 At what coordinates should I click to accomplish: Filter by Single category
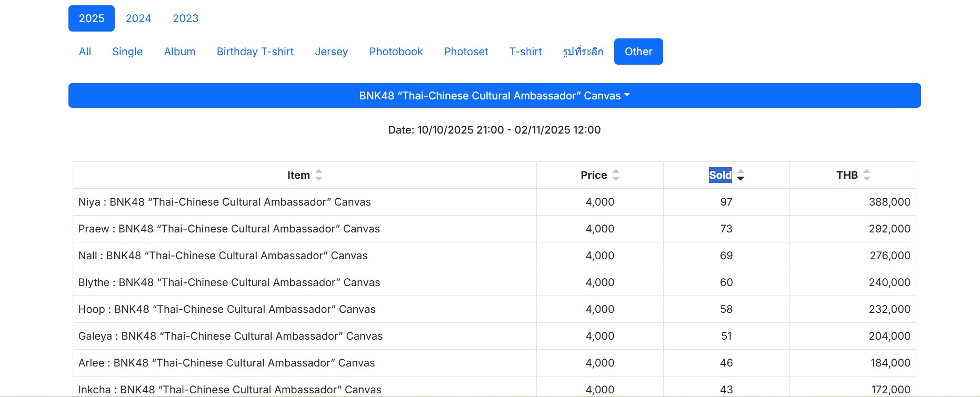coord(127,52)
